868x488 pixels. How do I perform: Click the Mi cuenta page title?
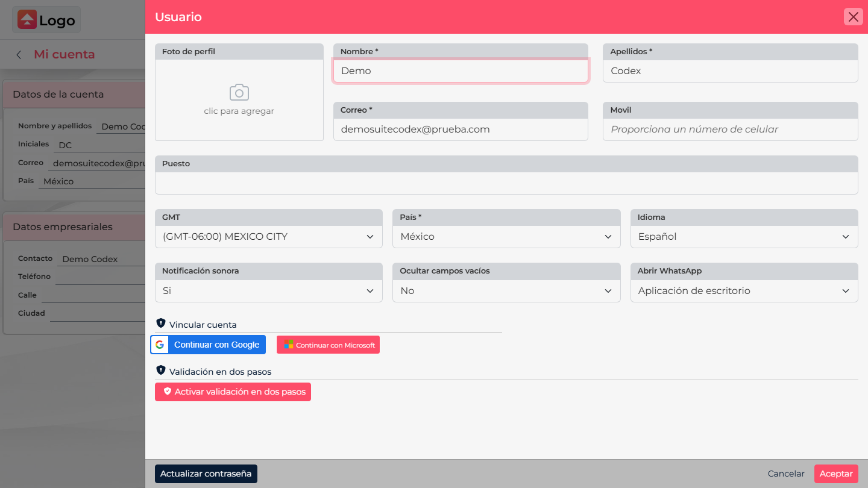tap(64, 54)
